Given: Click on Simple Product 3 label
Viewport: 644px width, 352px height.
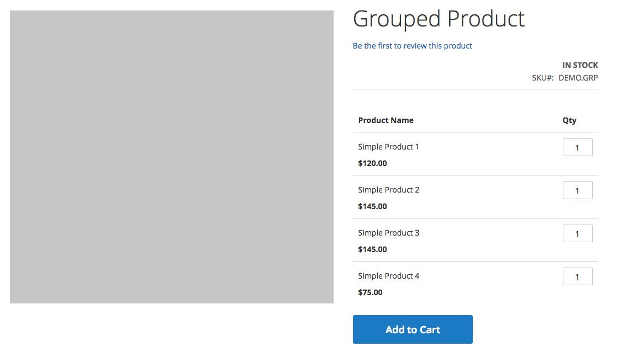Looking at the screenshot, I should (x=388, y=233).
